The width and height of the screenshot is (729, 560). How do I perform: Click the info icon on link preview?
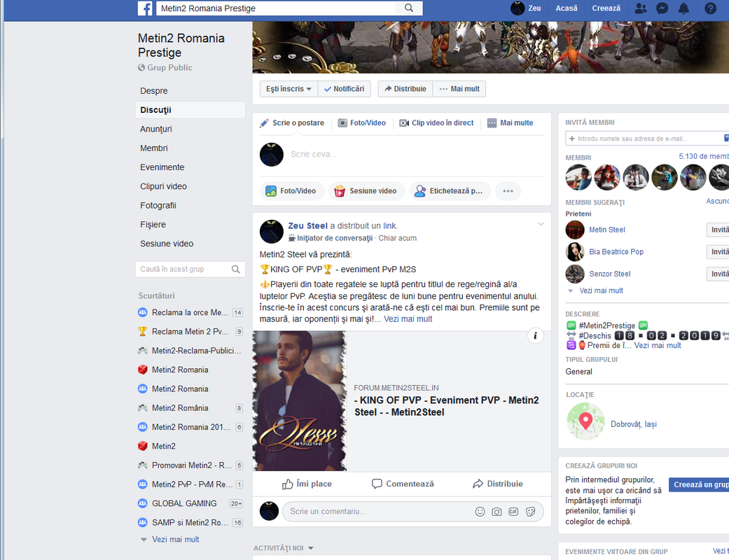[535, 335]
